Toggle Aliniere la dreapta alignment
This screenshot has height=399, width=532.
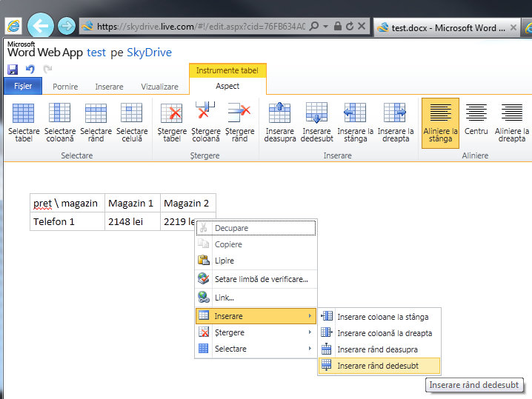512,123
